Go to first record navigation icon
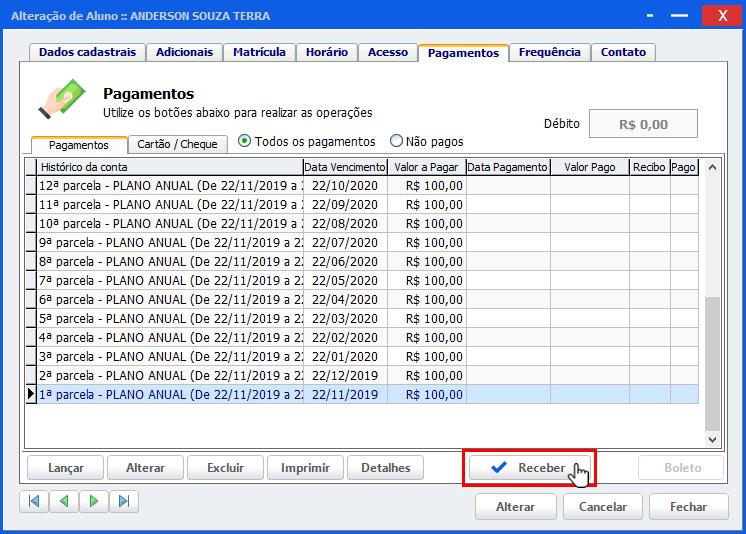This screenshot has width=746, height=534. (x=34, y=501)
